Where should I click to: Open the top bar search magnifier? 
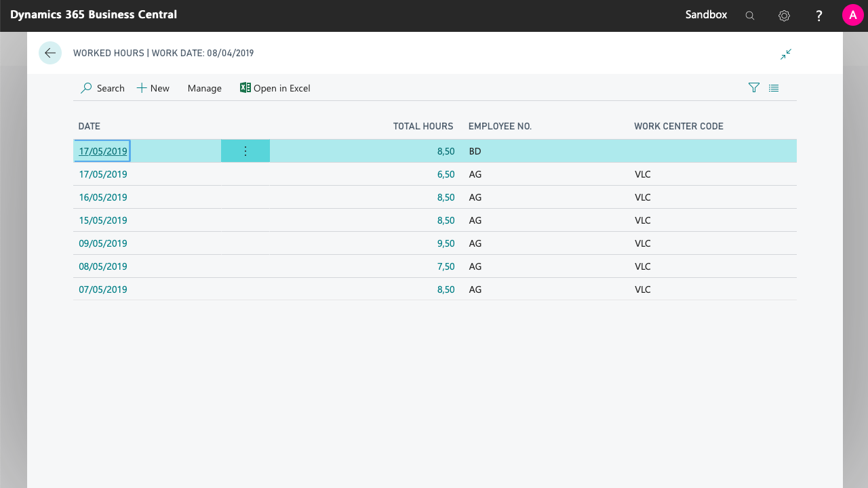coord(749,16)
